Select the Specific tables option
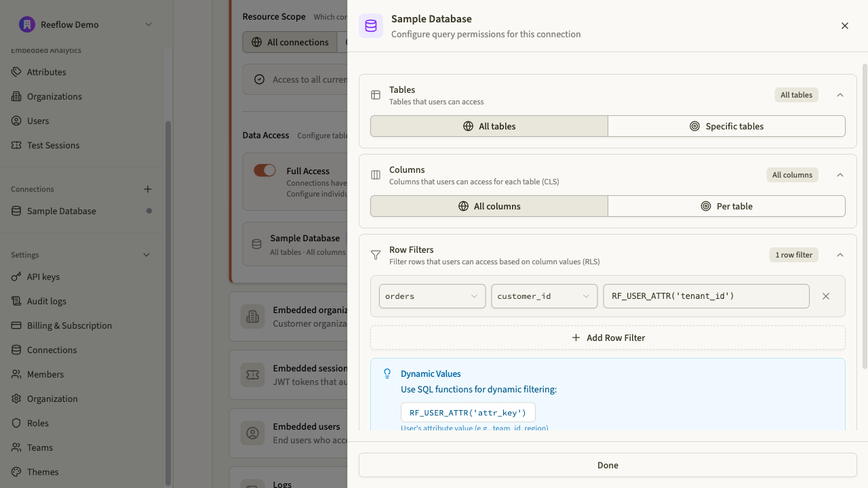This screenshot has width=868, height=488. (x=726, y=126)
